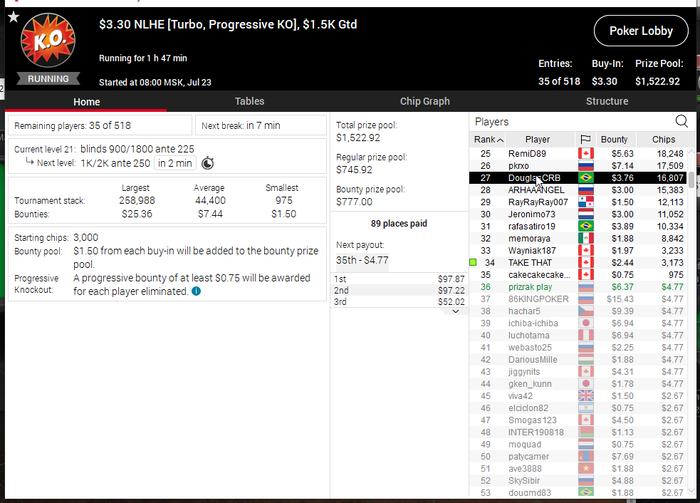Sort players by Rank column
The height and width of the screenshot is (503, 700).
pyautogui.click(x=488, y=140)
